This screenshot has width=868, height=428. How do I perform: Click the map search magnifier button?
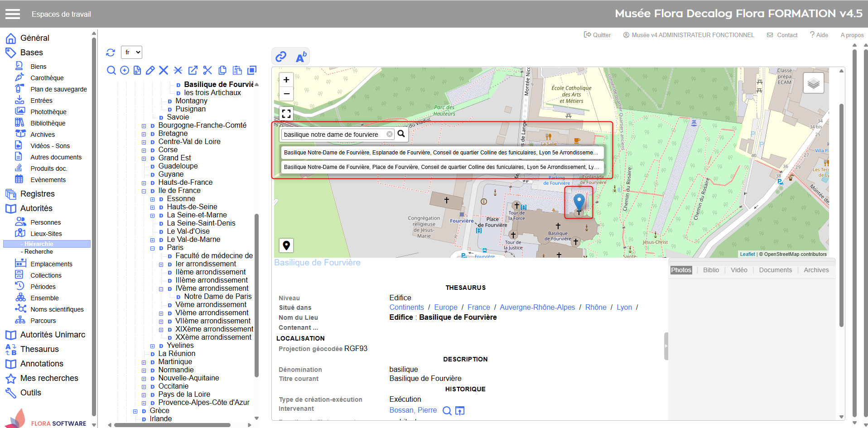tap(401, 134)
